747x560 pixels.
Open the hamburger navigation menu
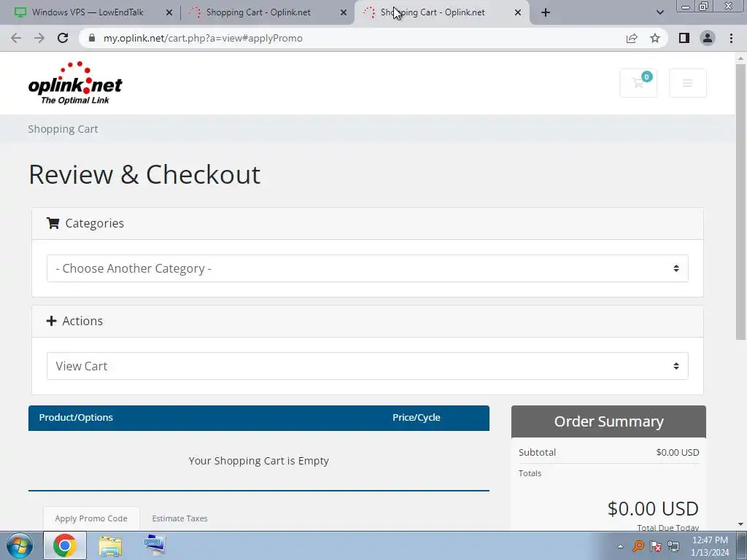(x=687, y=83)
